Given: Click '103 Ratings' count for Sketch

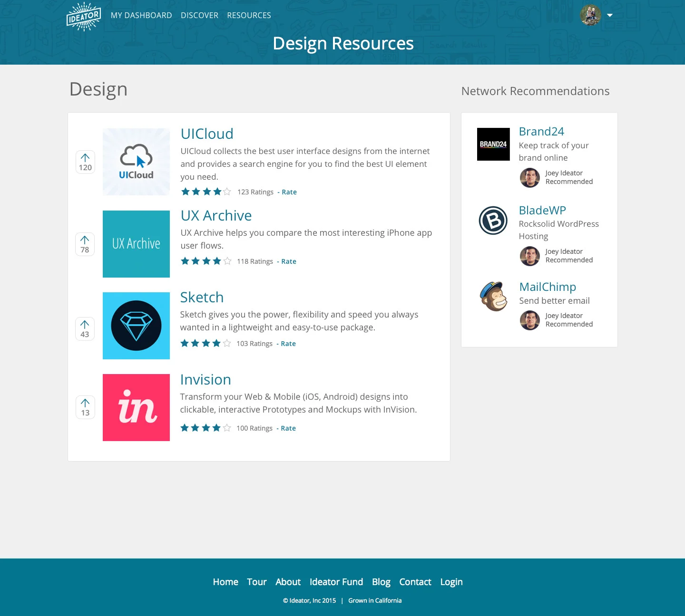Looking at the screenshot, I should pyautogui.click(x=254, y=344).
